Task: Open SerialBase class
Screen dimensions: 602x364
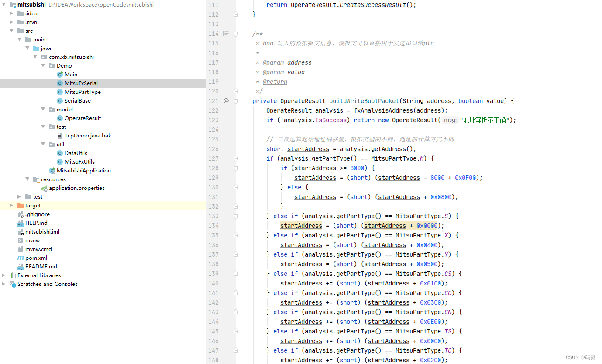Action: 78,101
